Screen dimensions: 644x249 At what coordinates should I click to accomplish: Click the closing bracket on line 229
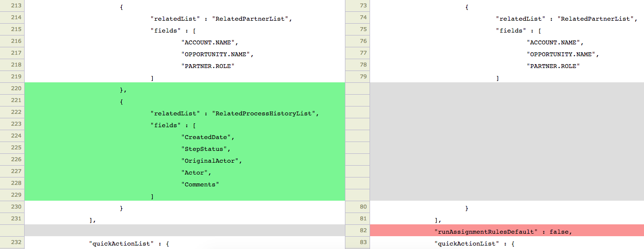(152, 196)
